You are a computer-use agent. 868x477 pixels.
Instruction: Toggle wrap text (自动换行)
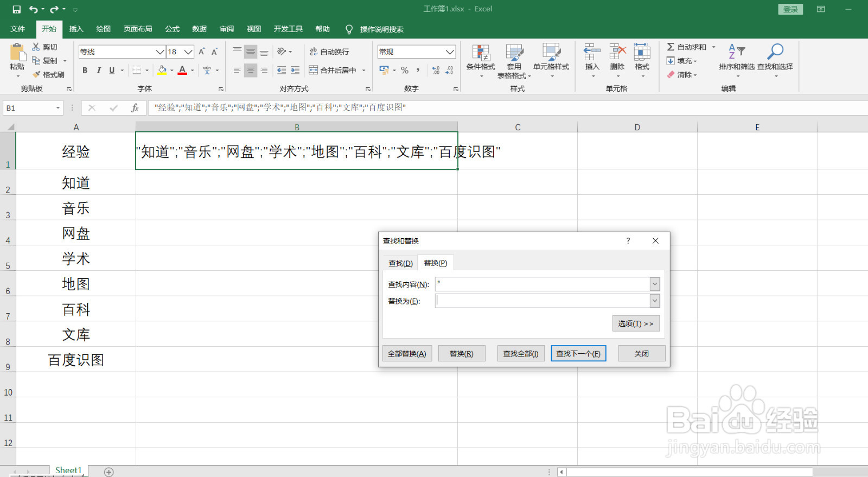tap(329, 52)
